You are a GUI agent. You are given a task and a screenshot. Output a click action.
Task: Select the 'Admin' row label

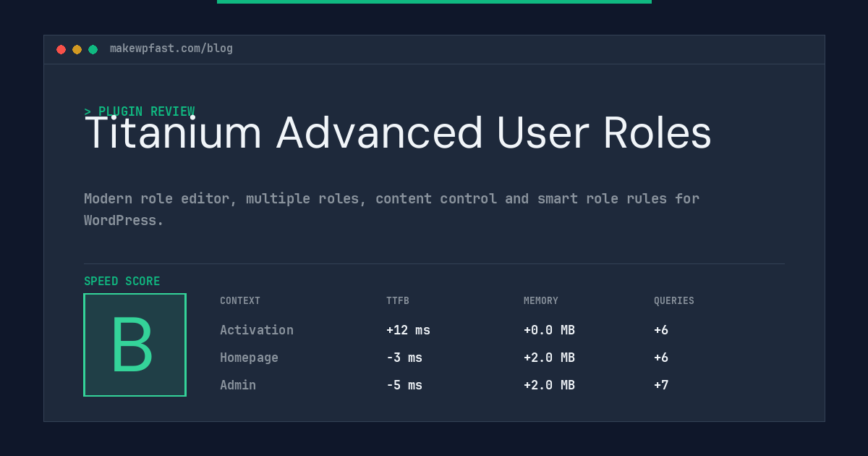click(238, 385)
